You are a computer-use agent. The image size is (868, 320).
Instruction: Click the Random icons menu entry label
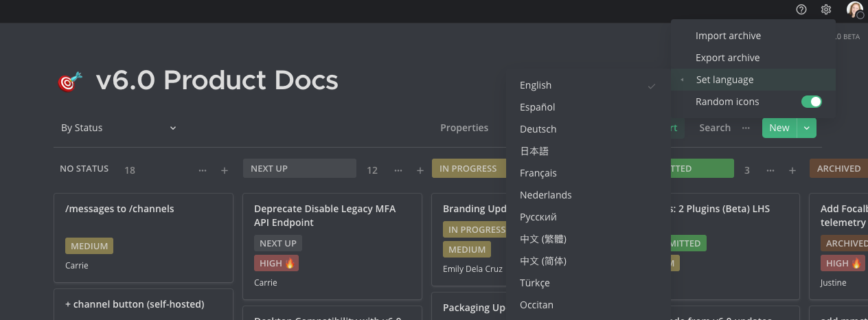(727, 102)
